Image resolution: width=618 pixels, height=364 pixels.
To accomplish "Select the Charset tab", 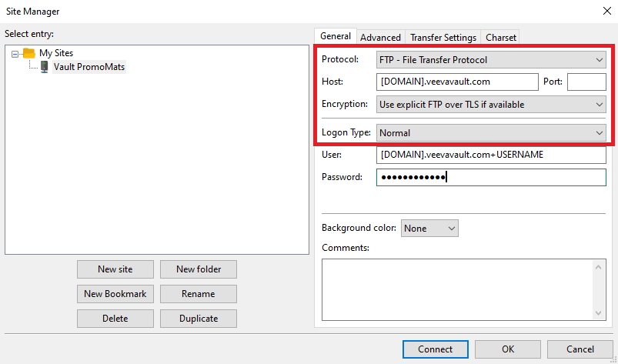I will click(501, 37).
